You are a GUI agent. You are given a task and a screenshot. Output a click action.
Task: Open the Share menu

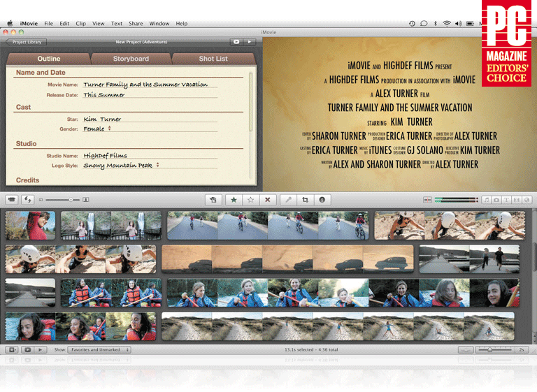136,24
